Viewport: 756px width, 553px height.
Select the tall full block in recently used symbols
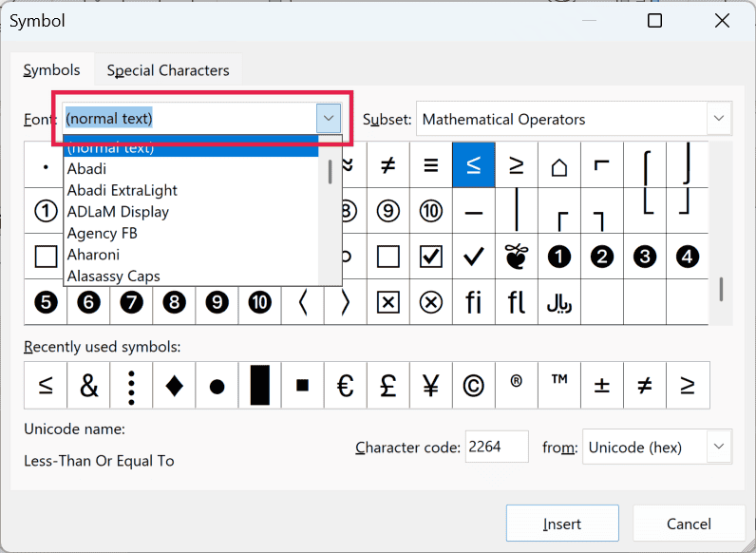click(x=260, y=385)
